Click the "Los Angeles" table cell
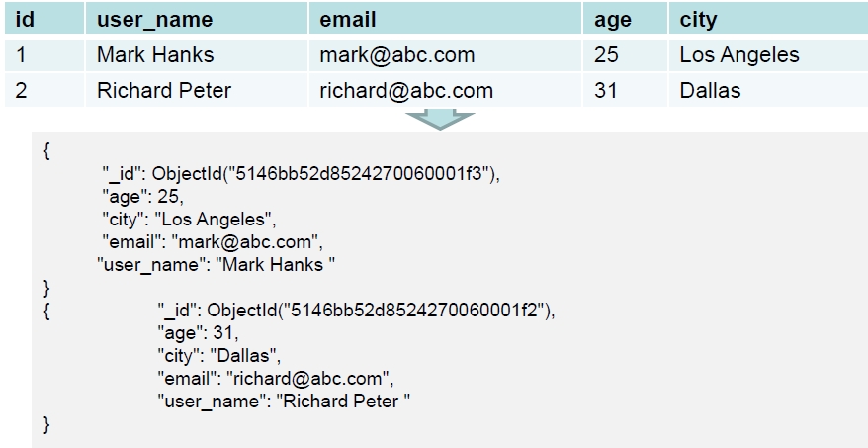Viewport: 868px width, 448px height. (739, 55)
